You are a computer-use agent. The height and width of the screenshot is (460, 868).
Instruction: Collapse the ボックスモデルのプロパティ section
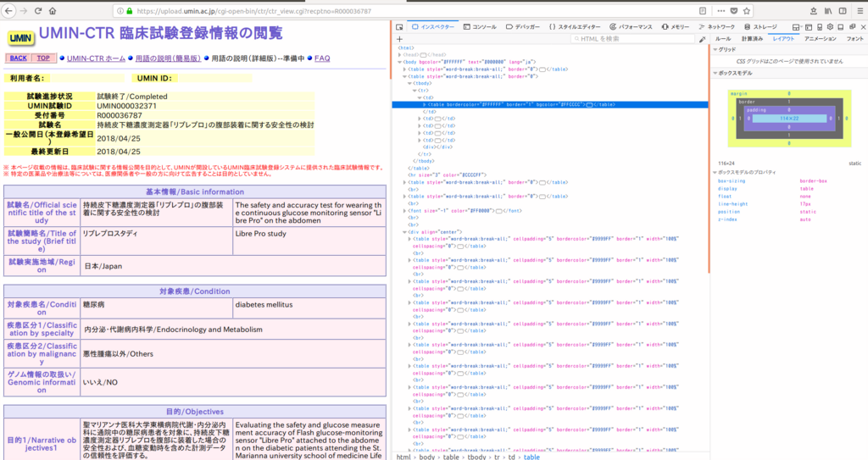click(x=715, y=173)
